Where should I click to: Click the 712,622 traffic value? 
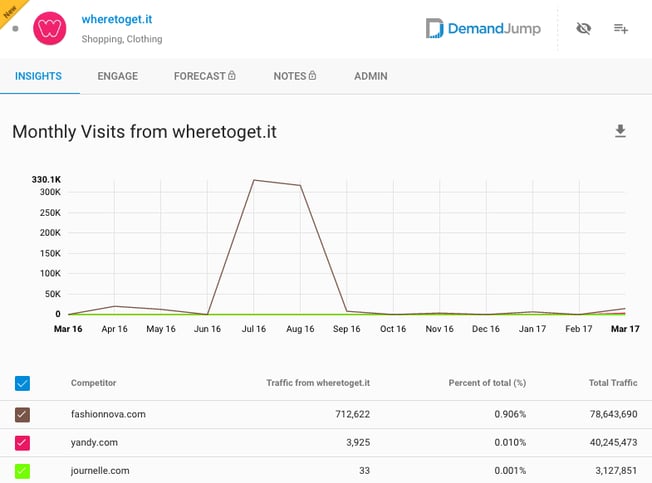click(353, 414)
